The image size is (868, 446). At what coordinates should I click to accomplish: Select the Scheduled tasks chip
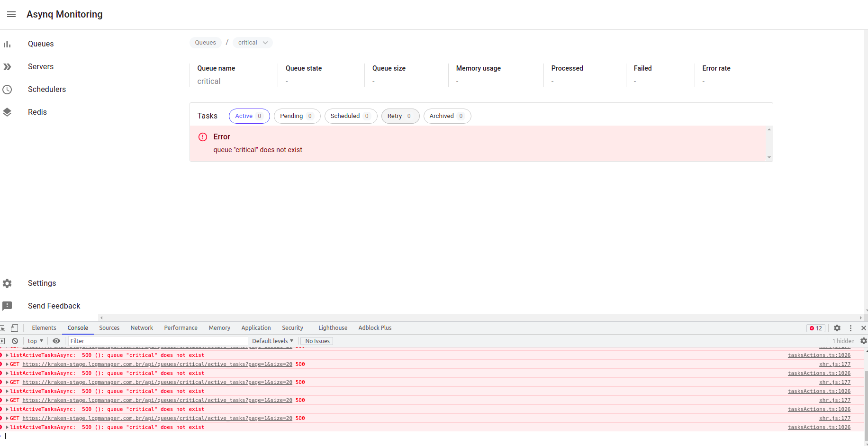pyautogui.click(x=351, y=116)
